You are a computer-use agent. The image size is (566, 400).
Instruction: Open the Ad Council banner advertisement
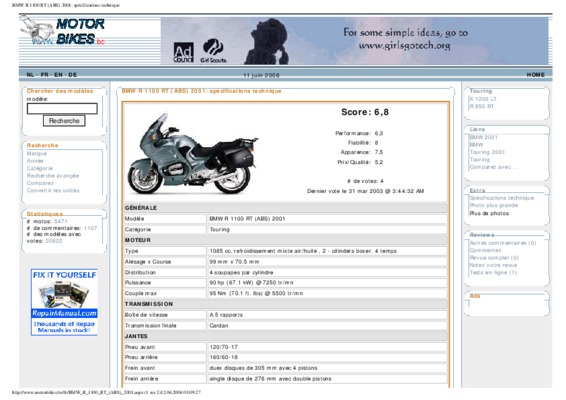click(354, 41)
